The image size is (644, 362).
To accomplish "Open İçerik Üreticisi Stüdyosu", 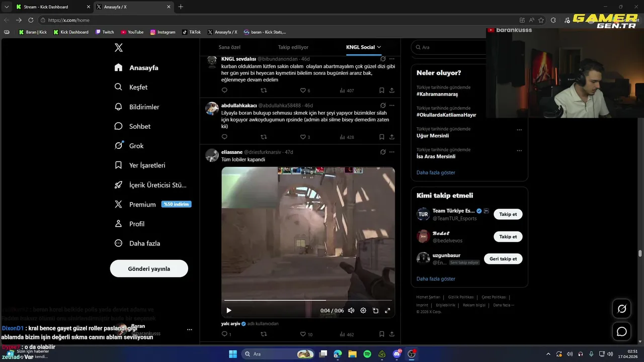I will (150, 185).
